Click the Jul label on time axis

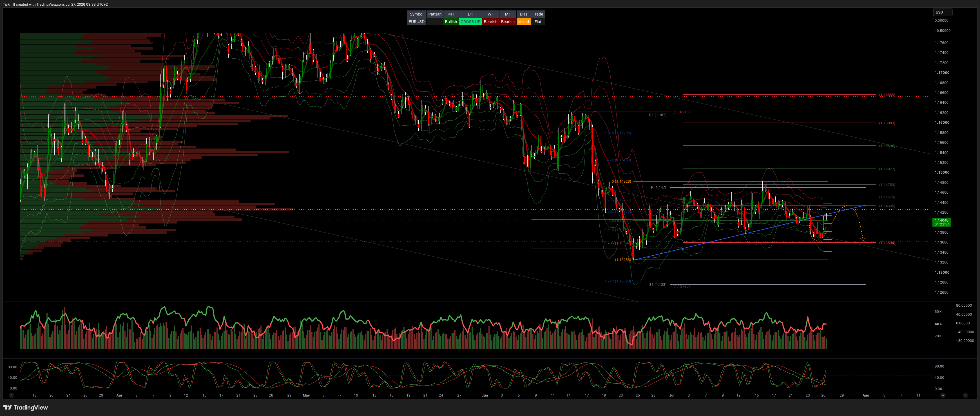coord(671,395)
